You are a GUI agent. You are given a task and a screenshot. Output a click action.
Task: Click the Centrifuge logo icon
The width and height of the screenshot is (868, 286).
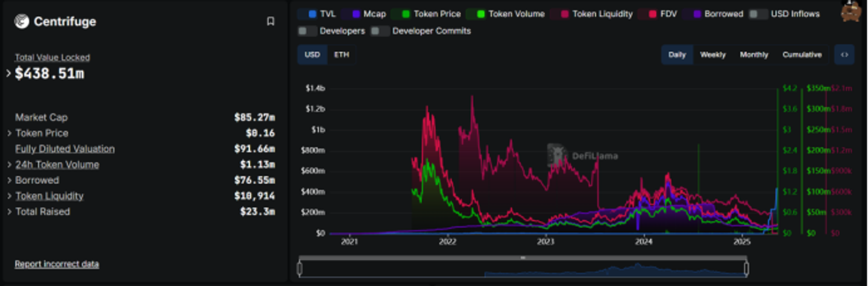point(22,22)
